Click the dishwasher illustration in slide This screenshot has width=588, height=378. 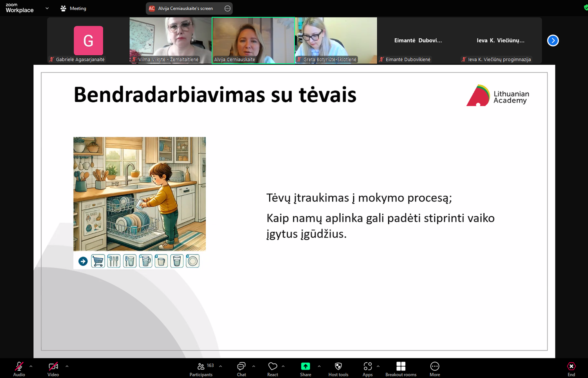point(140,194)
